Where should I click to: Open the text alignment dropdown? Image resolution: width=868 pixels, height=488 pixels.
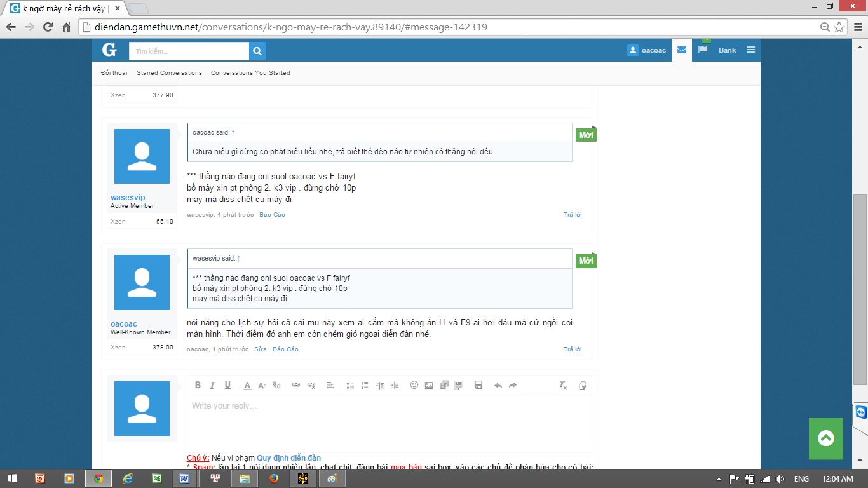[x=330, y=385]
